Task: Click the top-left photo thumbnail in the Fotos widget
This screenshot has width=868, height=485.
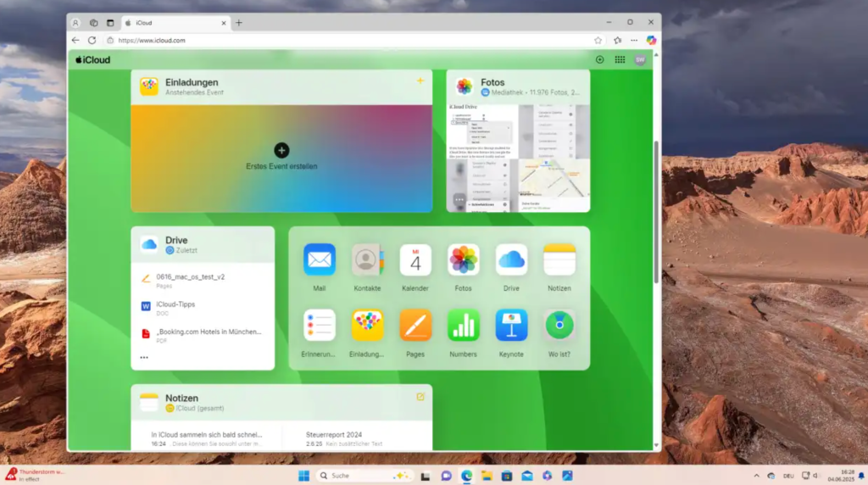Action: pyautogui.click(x=482, y=131)
